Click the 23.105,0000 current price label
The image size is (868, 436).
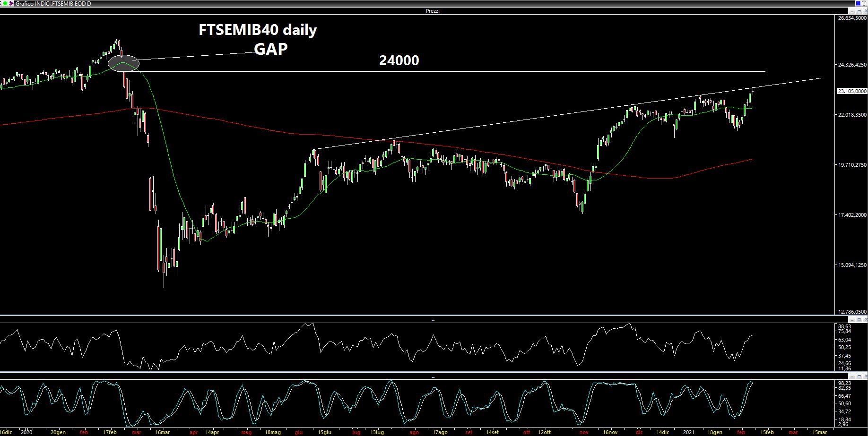[x=851, y=91]
